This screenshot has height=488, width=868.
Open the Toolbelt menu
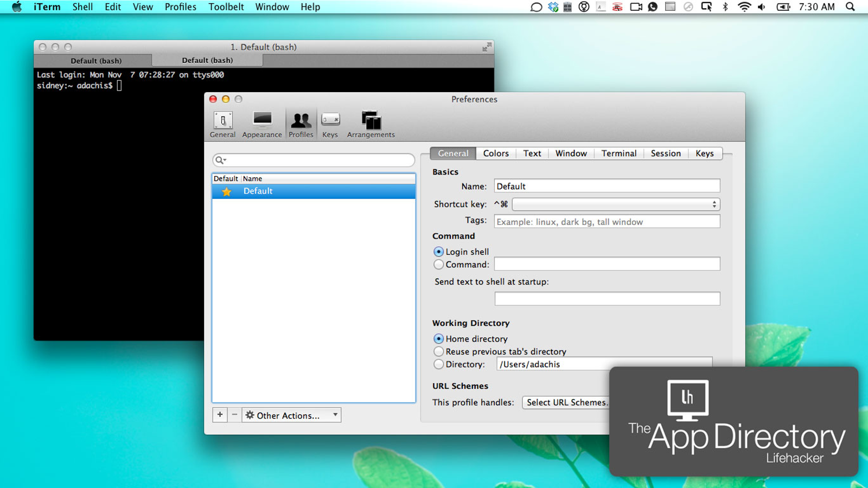pyautogui.click(x=226, y=7)
